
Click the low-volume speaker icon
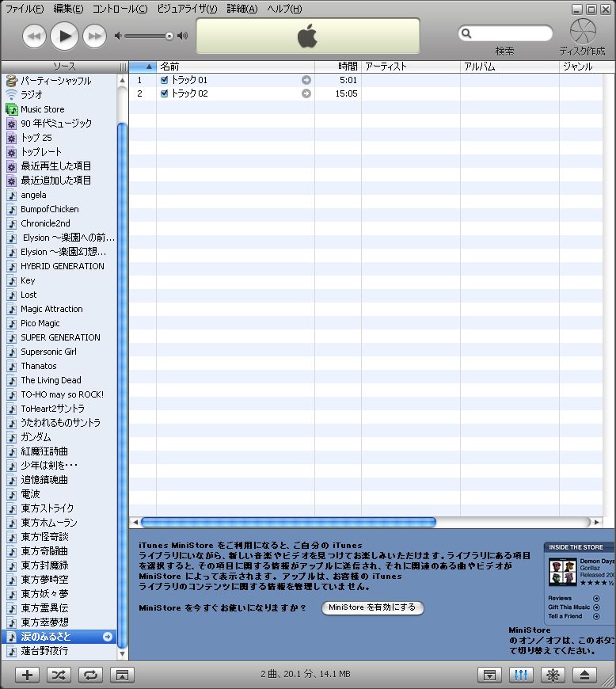click(118, 36)
